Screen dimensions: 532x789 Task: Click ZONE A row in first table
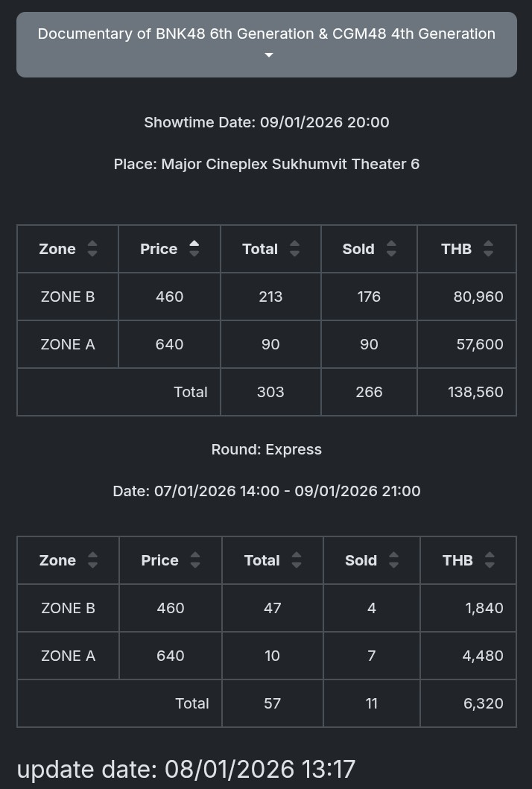[68, 344]
